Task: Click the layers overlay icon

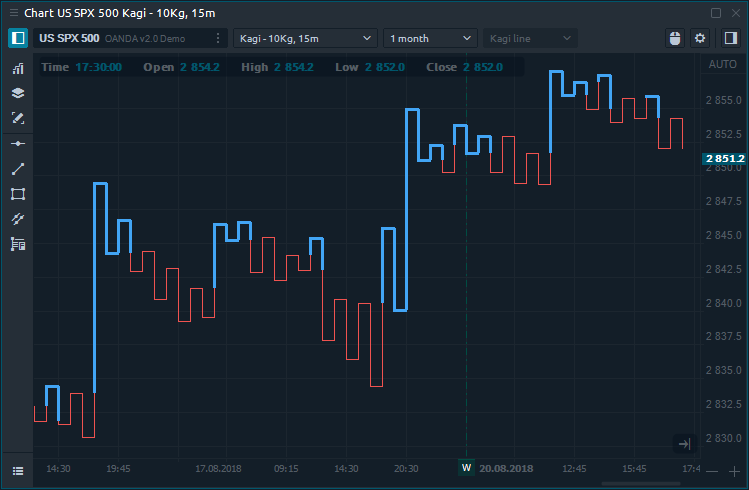Action: click(18, 93)
